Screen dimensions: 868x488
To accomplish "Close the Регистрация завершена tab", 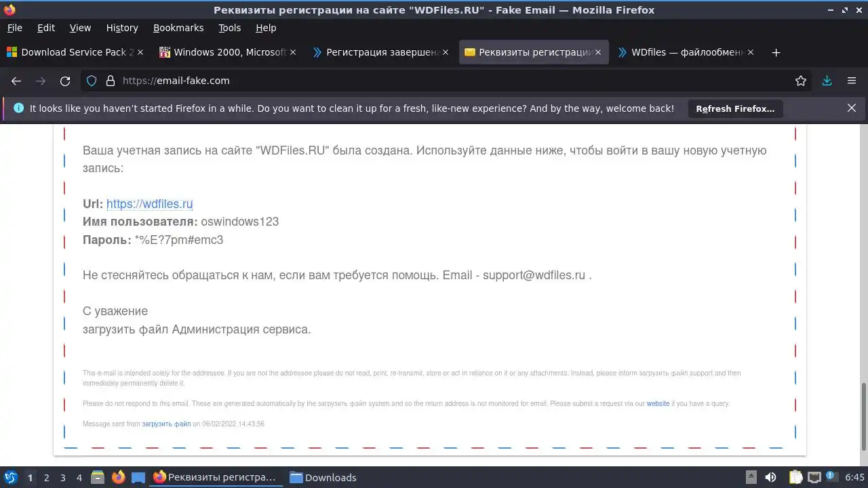I will (446, 52).
